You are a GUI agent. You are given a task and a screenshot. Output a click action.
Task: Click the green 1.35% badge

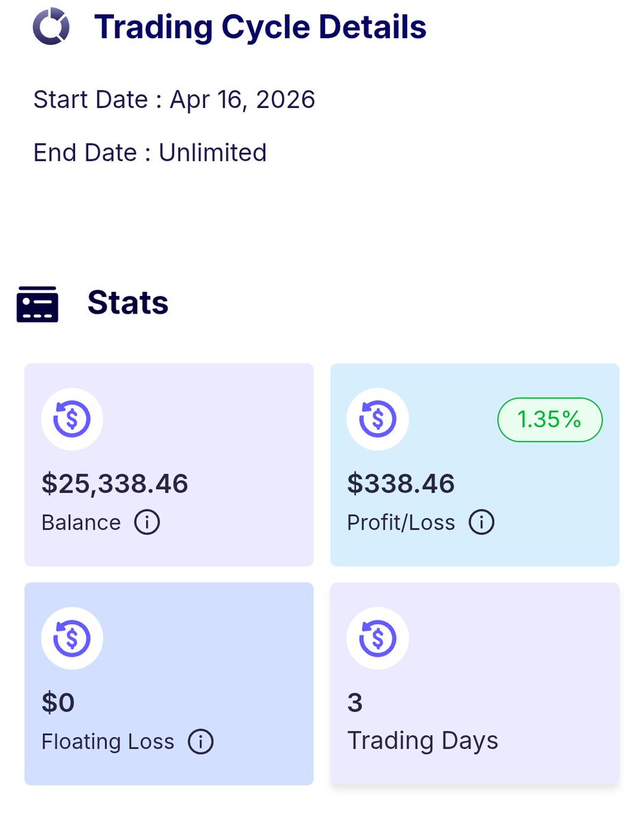coord(549,420)
